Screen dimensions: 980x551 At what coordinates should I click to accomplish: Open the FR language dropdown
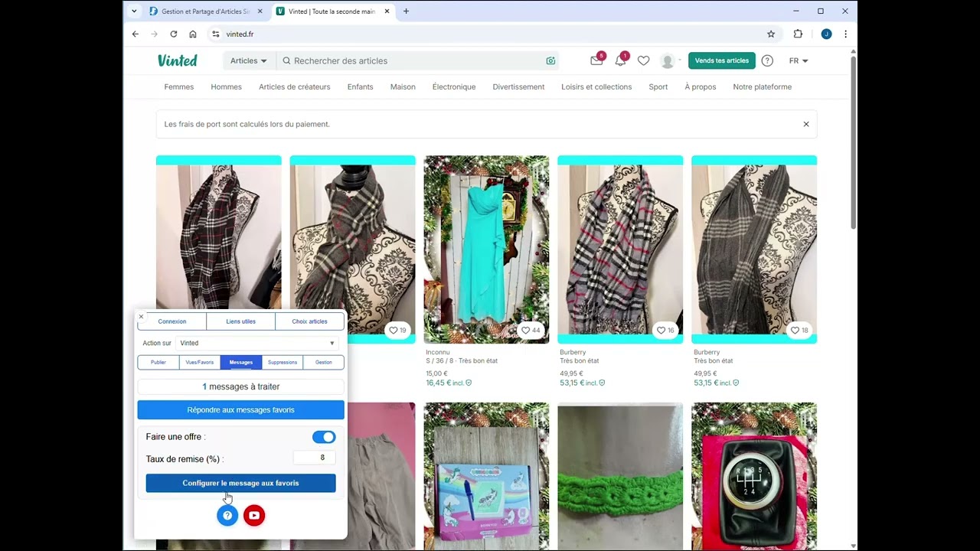[x=799, y=60]
